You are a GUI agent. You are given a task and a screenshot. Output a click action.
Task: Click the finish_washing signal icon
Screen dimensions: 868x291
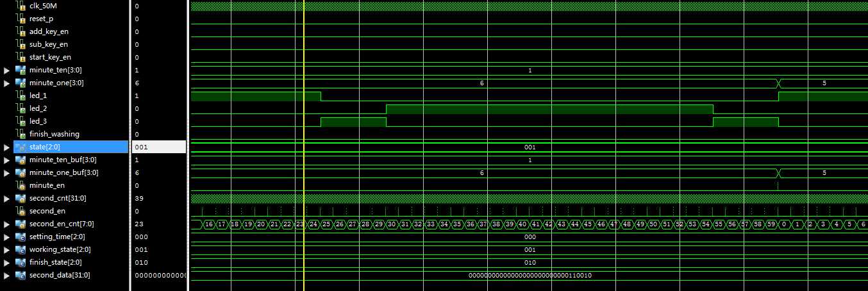[20, 134]
